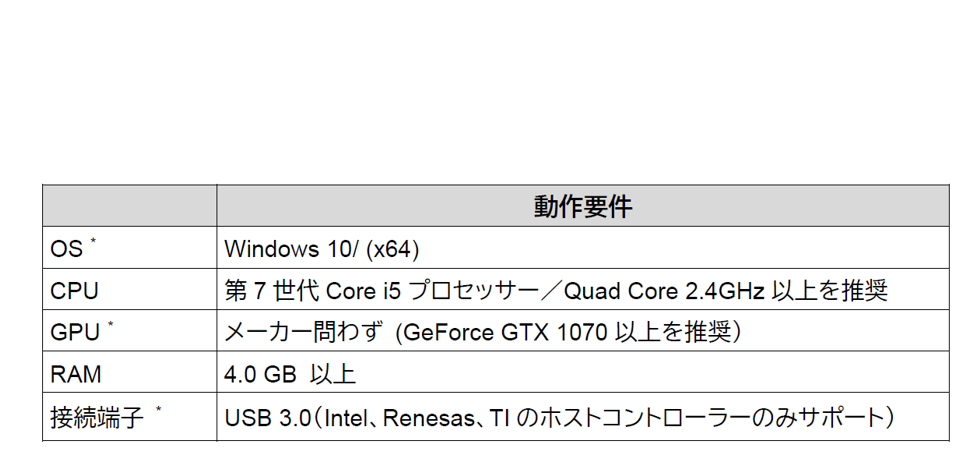Click the USB 3.0 text
The width and height of the screenshot is (979, 463).
267,418
